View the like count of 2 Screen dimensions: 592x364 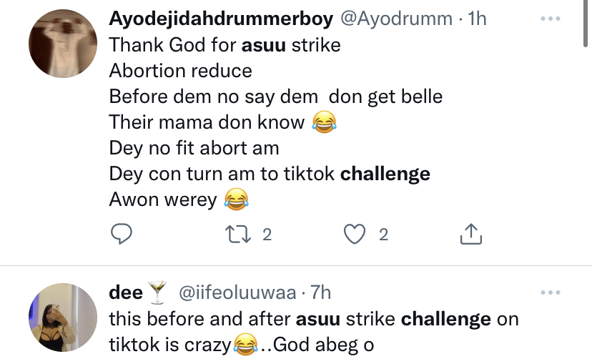(383, 235)
